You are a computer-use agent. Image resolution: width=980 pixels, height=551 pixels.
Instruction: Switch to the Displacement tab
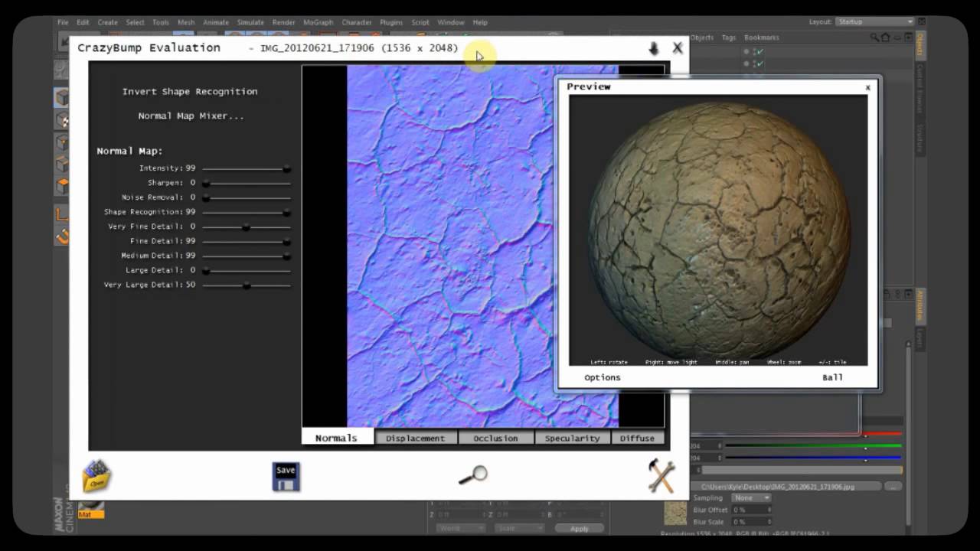[416, 438]
